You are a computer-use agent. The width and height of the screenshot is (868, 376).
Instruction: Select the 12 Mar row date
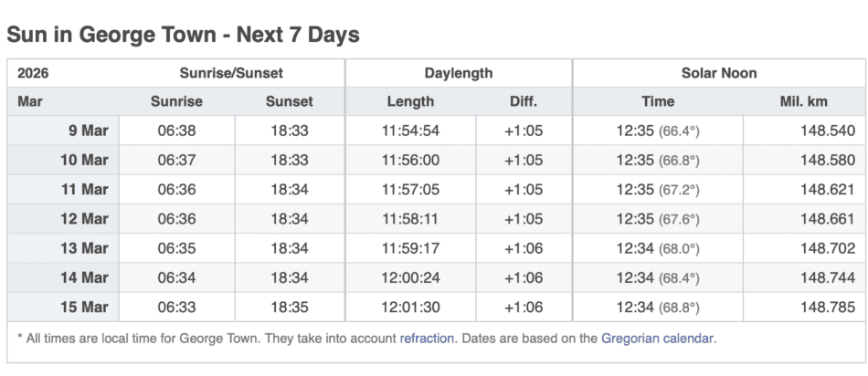pyautogui.click(x=84, y=219)
